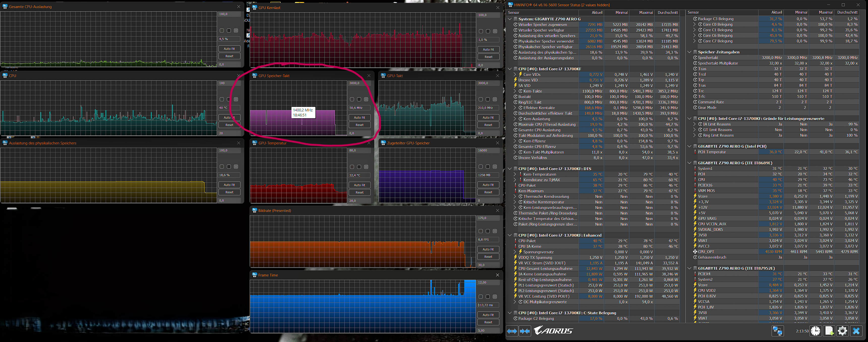
Task: Click the 3000,0 maximum field in GPU Speicher-Takt
Action: click(x=360, y=83)
